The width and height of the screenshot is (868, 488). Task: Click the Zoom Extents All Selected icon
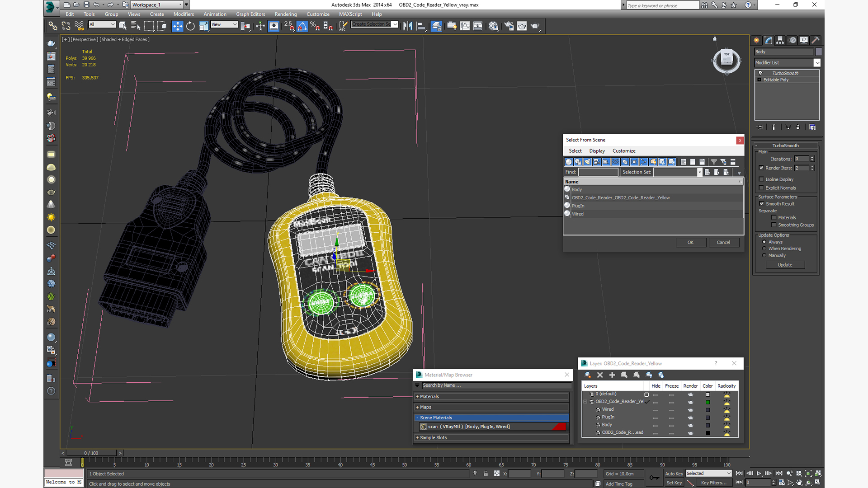[817, 474]
